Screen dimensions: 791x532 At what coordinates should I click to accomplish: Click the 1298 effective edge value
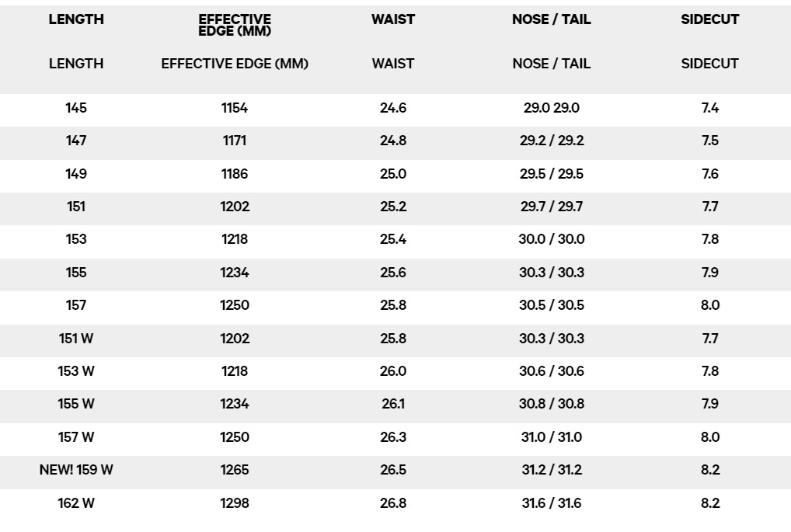coord(235,503)
